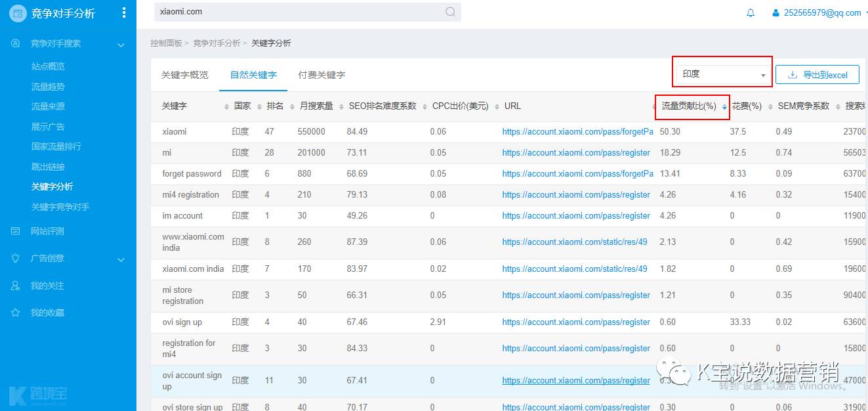Open the URL link in the ovi sign up row
This screenshot has height=411, width=868.
point(576,322)
